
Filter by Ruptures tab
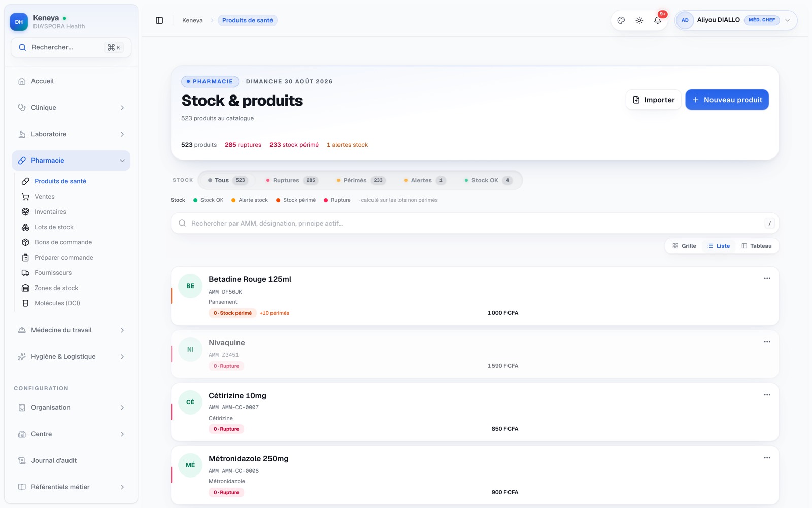tap(292, 180)
